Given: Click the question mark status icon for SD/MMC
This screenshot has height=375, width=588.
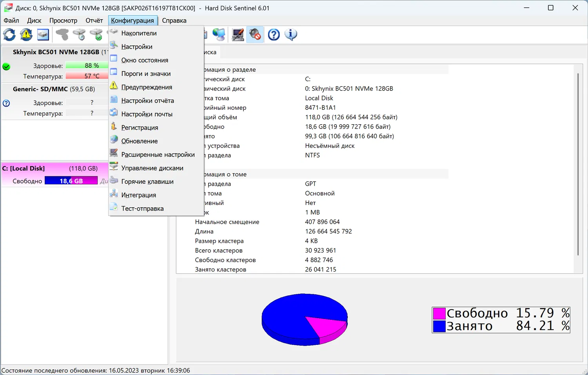Looking at the screenshot, I should (x=6, y=103).
